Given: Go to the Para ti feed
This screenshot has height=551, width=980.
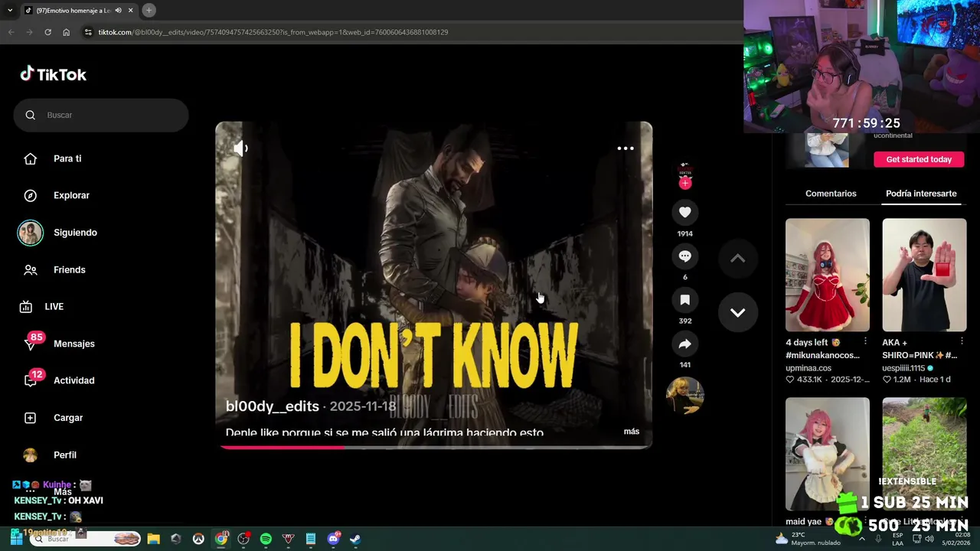Looking at the screenshot, I should tap(67, 158).
